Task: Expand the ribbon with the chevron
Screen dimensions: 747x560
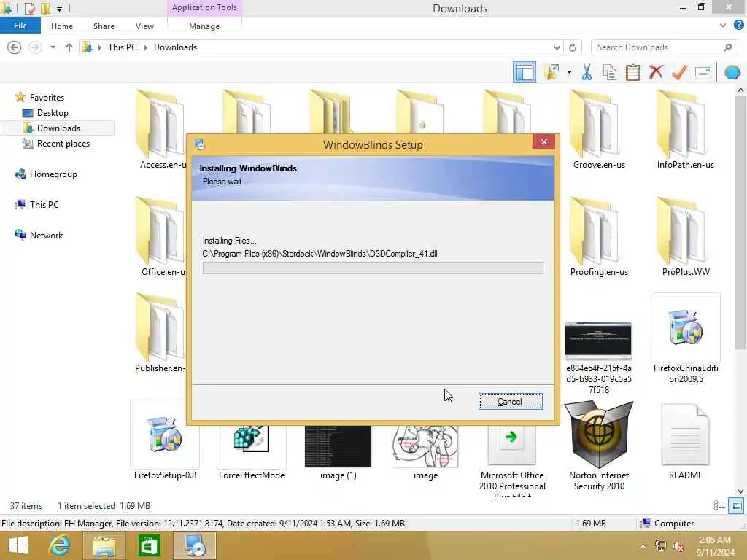Action: coord(723,26)
